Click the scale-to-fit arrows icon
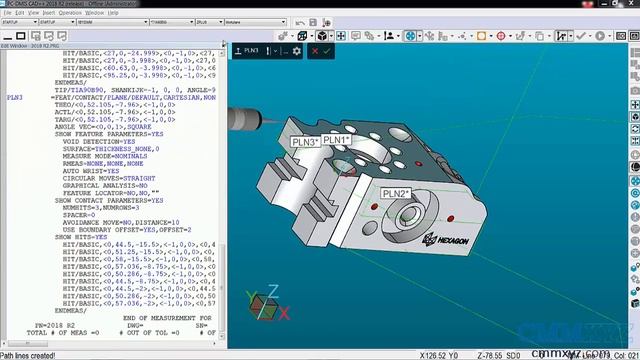 (x=341, y=36)
